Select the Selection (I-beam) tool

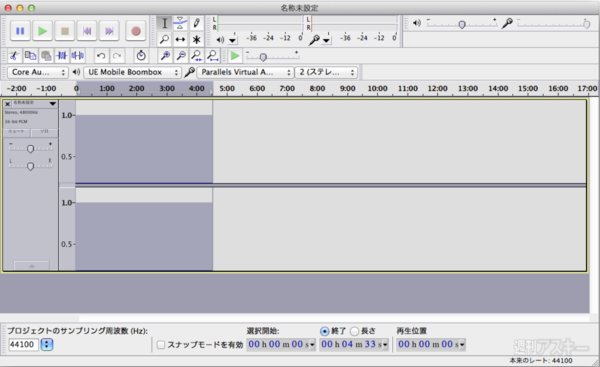point(164,23)
